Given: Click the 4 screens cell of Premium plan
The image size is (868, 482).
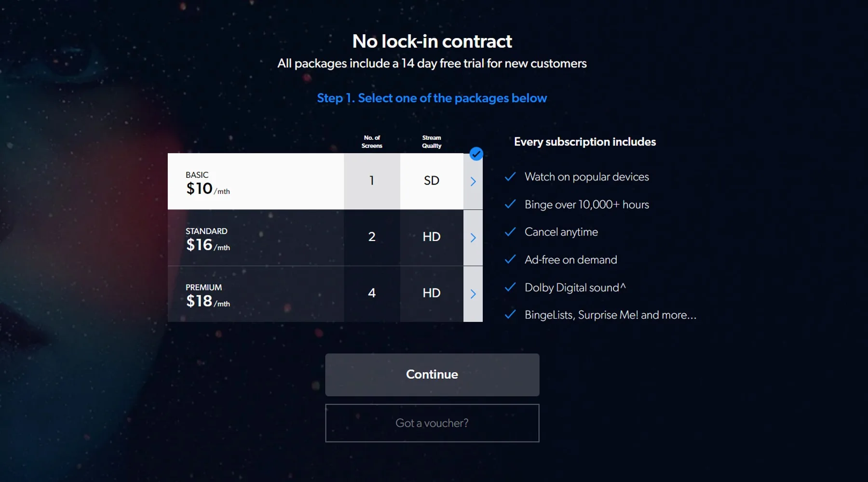Looking at the screenshot, I should coord(372,293).
